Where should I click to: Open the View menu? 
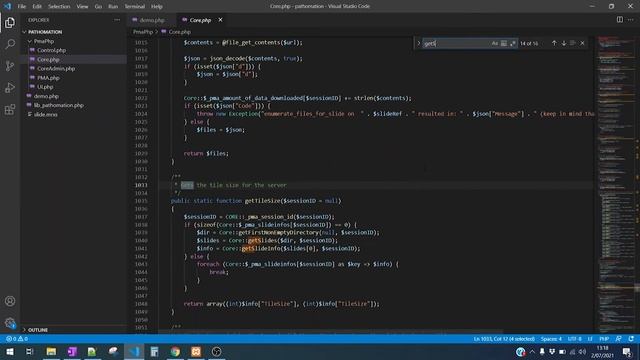tap(82, 7)
